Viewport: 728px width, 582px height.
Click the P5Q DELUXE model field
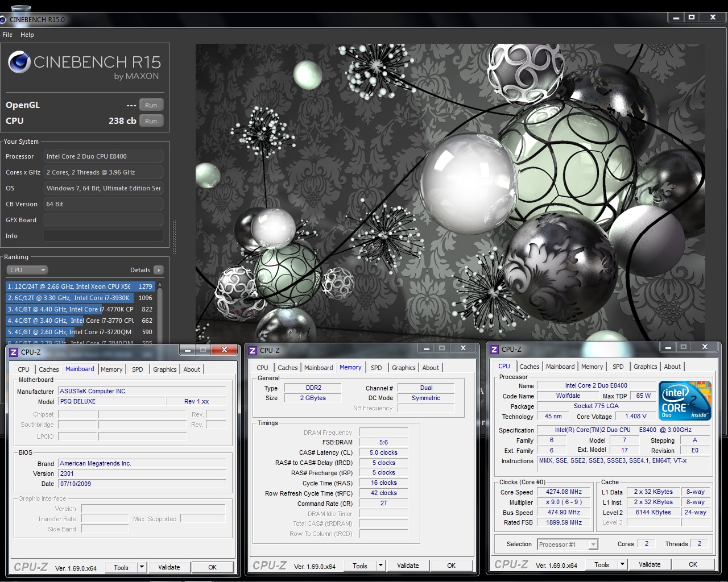[x=111, y=401]
